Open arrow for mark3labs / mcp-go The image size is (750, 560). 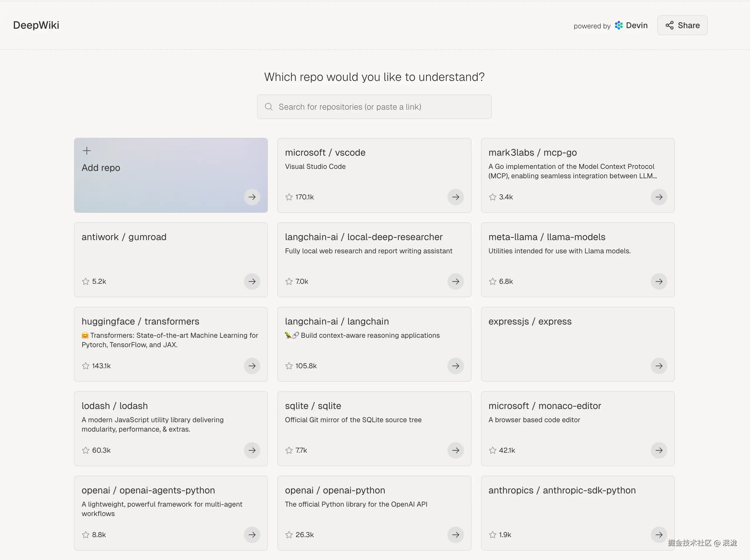coord(659,197)
